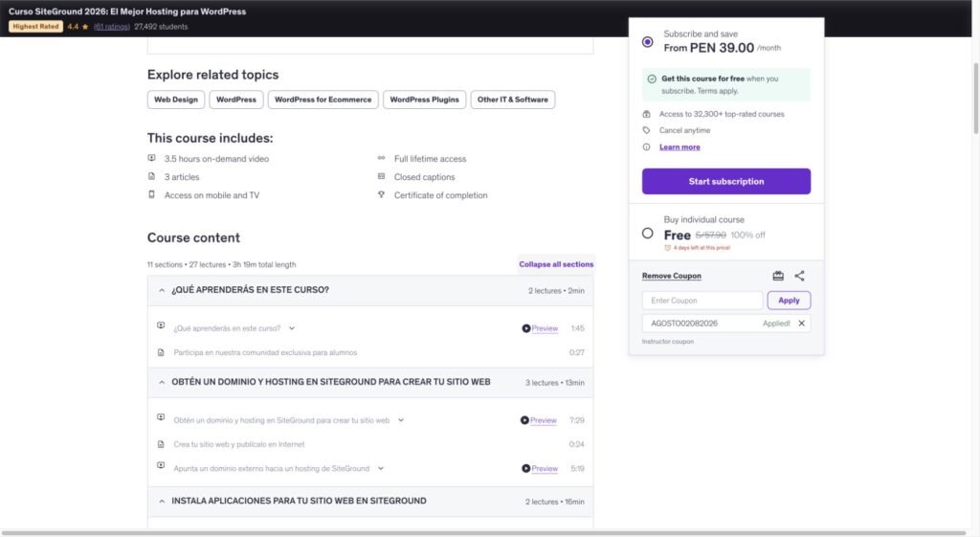Click video icon of Obtén un dominio lecture row
980x537 pixels.
[x=161, y=417]
